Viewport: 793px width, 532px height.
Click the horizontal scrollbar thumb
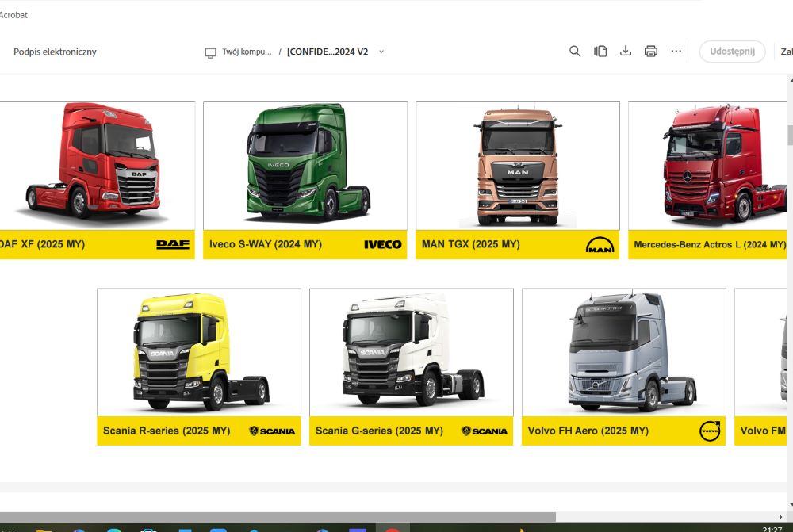pyautogui.click(x=278, y=517)
